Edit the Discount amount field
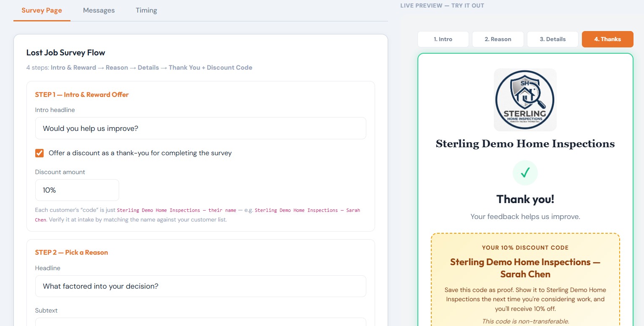 (77, 190)
